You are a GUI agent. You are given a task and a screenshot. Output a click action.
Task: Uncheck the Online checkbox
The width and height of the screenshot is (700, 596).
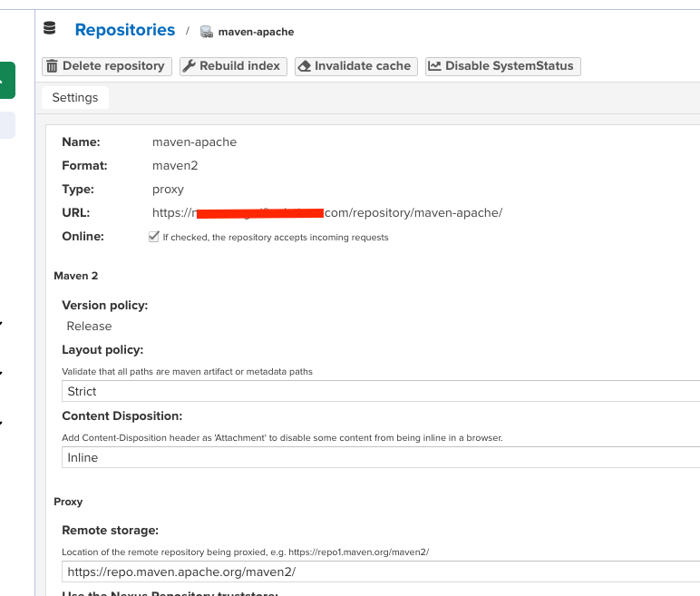(x=153, y=237)
